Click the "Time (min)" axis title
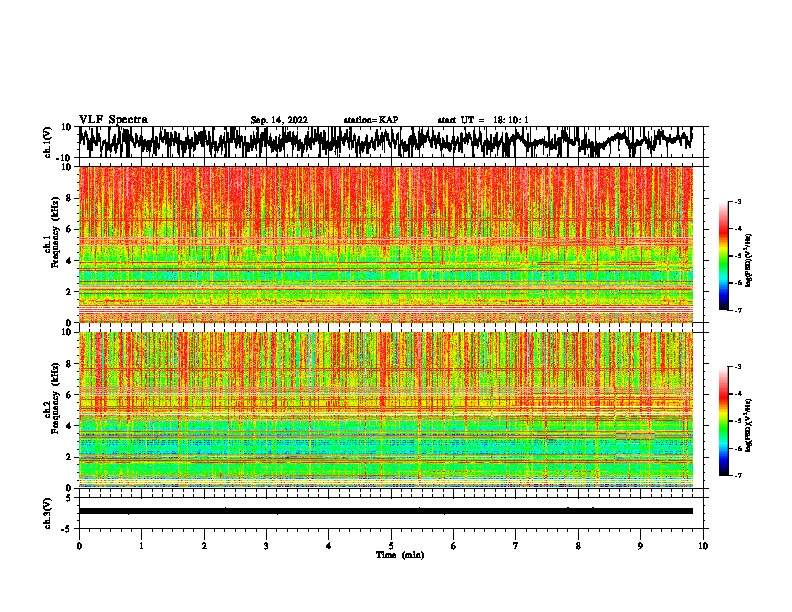 400,555
